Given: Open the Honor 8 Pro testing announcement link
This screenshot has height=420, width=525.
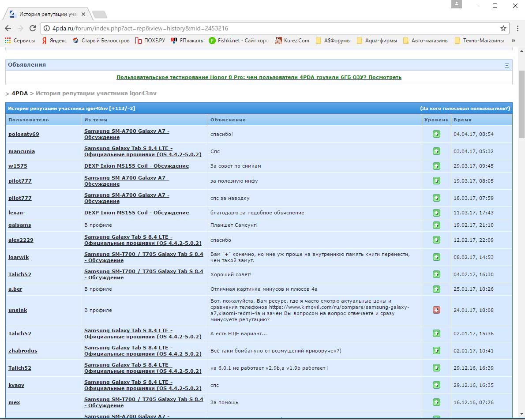Looking at the screenshot, I should [x=259, y=77].
